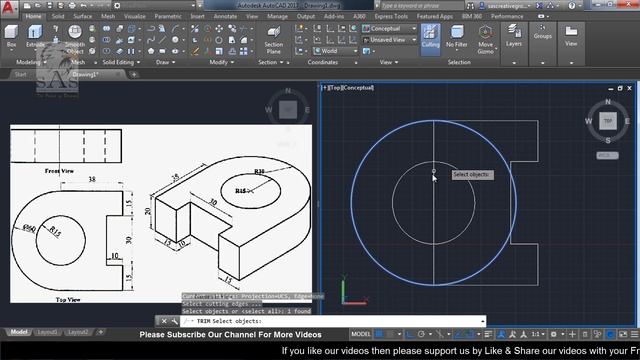Click the MODEL space status bar button

[361, 334]
